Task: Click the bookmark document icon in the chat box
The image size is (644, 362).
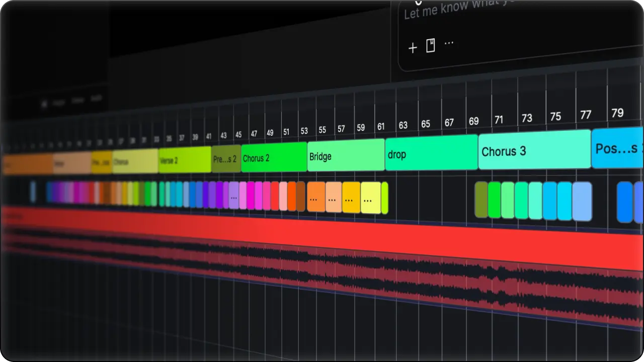Action: pos(431,46)
